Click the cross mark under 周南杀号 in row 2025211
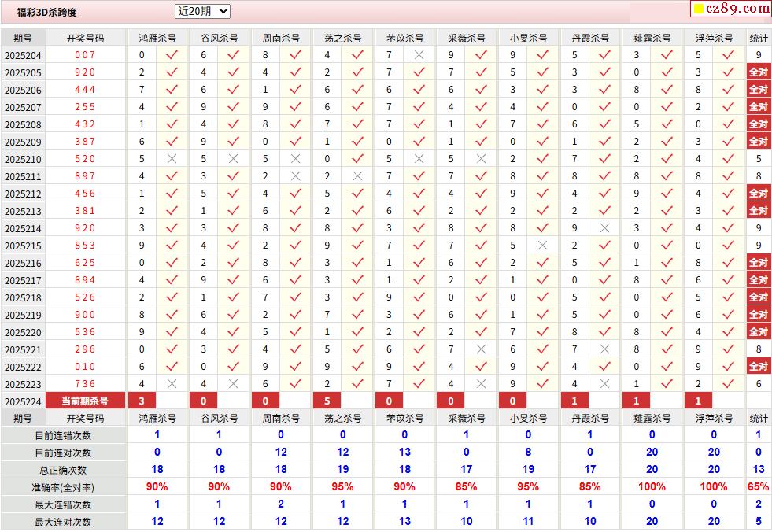Image resolution: width=772 pixels, height=532 pixels. tap(295, 175)
